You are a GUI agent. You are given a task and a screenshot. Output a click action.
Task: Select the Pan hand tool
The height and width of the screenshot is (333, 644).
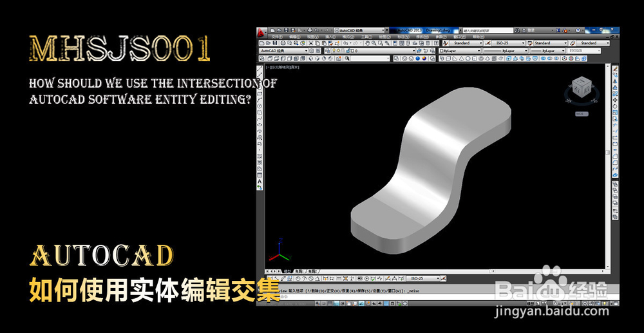pyautogui.click(x=368, y=43)
